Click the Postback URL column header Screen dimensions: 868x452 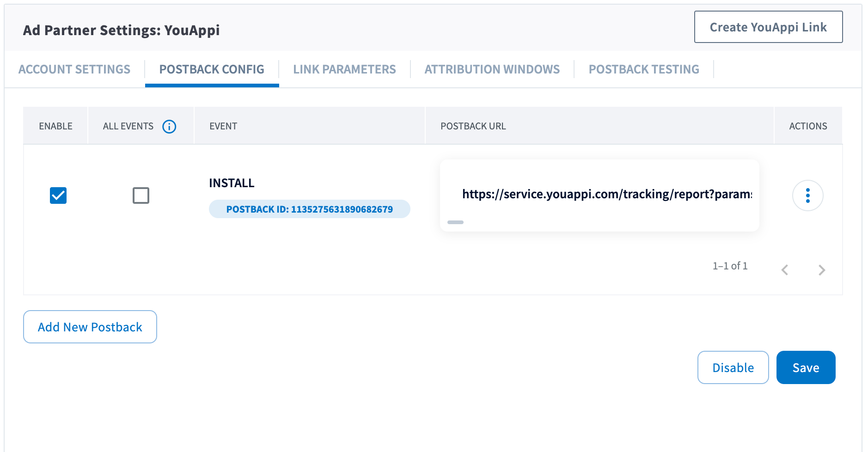click(x=473, y=126)
